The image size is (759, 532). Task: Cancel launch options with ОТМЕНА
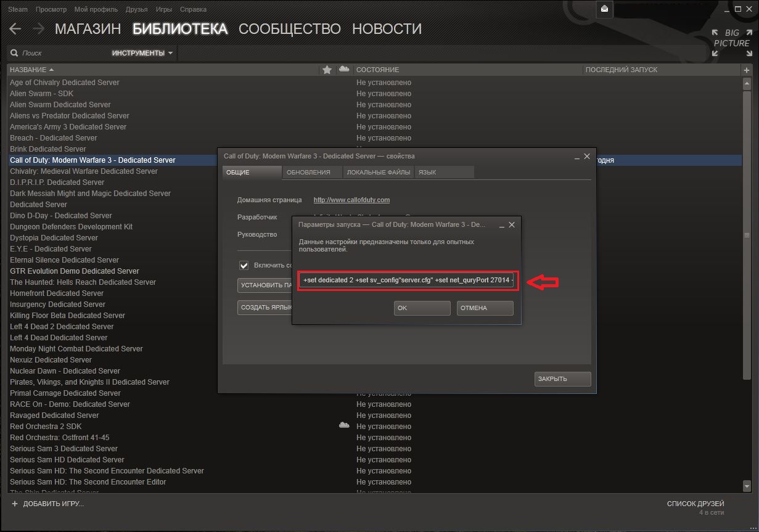point(485,308)
